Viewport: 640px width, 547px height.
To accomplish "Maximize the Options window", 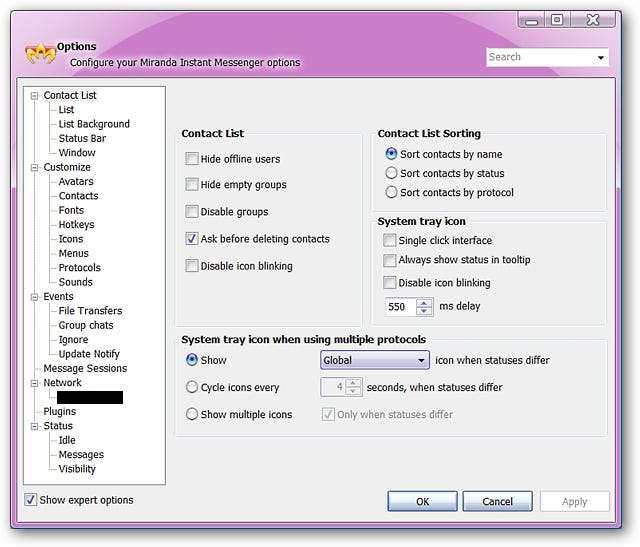I will pos(557,20).
